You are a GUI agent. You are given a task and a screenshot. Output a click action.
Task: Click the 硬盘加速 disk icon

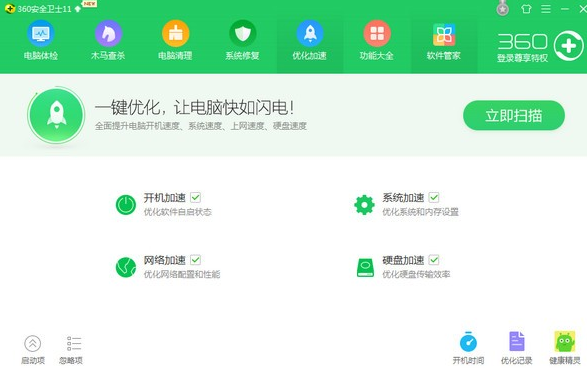pyautogui.click(x=365, y=267)
